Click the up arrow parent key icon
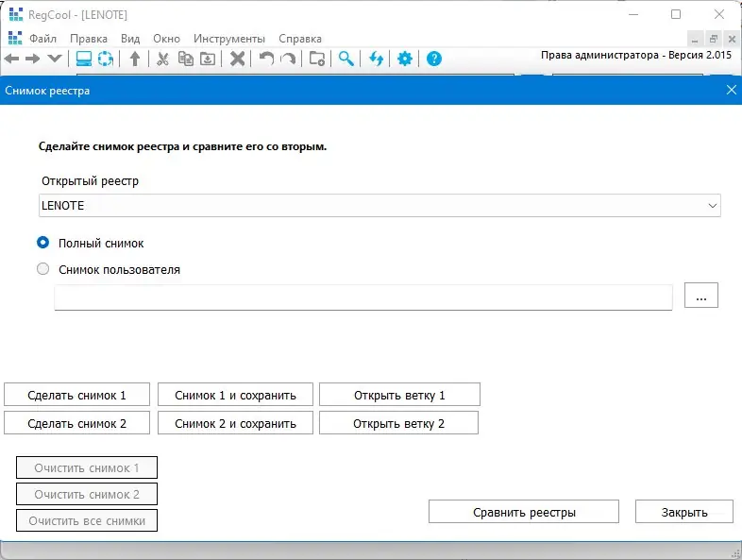 (135, 59)
